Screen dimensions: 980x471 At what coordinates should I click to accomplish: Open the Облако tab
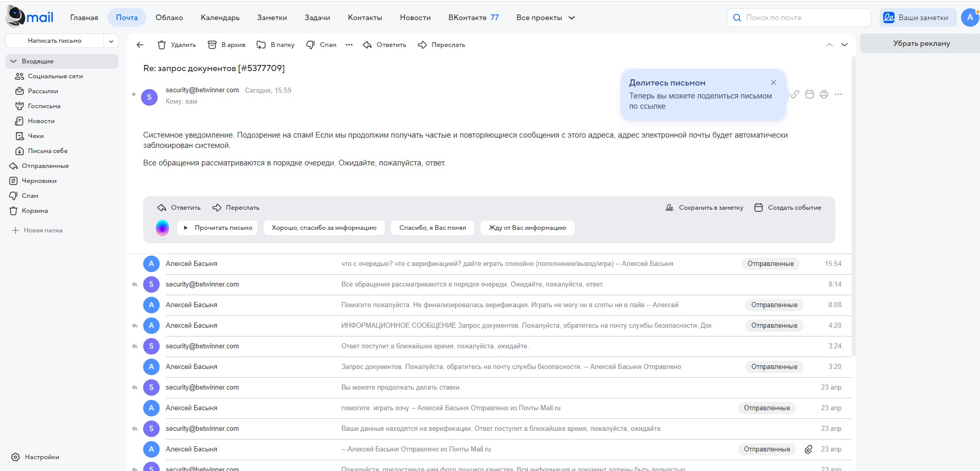point(169,18)
